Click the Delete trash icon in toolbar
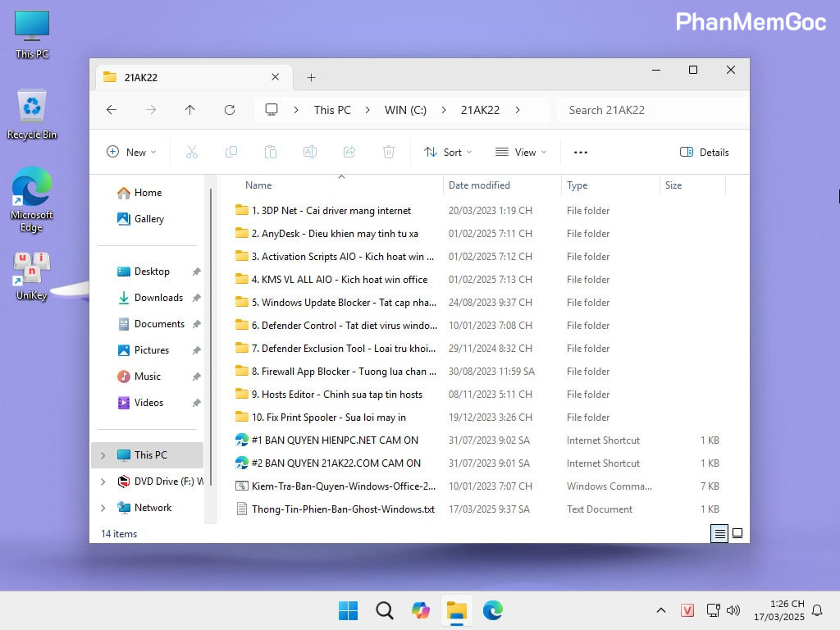The image size is (840, 630). 389,152
